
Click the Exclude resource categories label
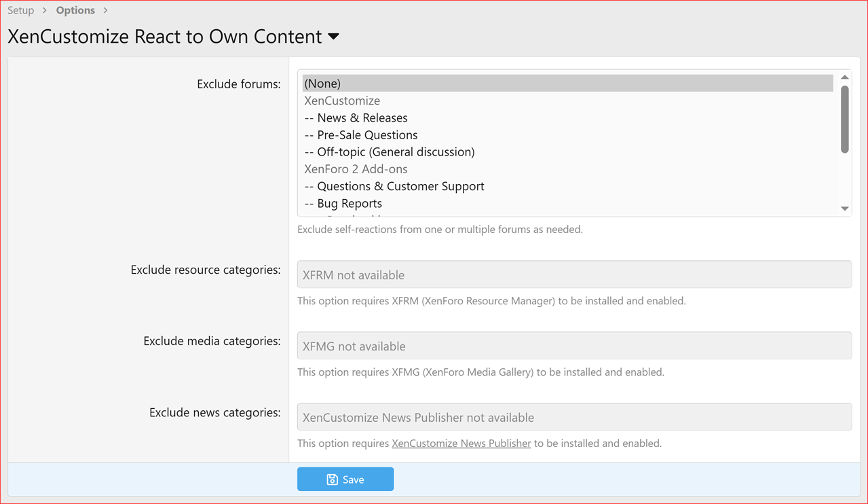point(206,270)
